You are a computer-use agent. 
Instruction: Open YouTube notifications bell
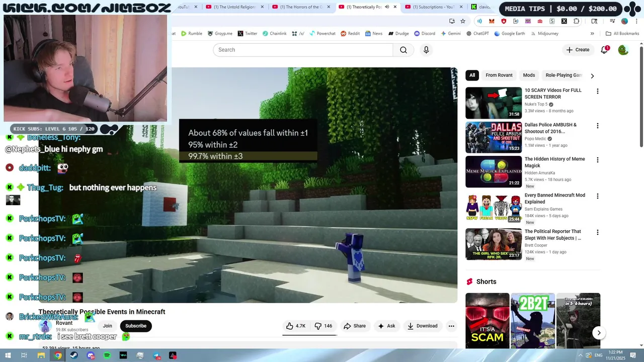[604, 50]
